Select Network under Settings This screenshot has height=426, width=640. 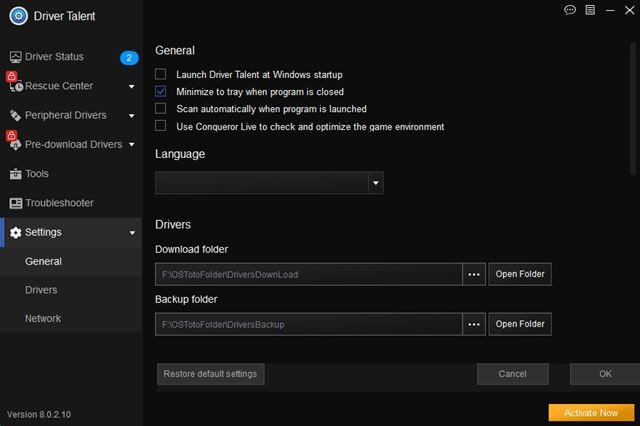[71, 319]
